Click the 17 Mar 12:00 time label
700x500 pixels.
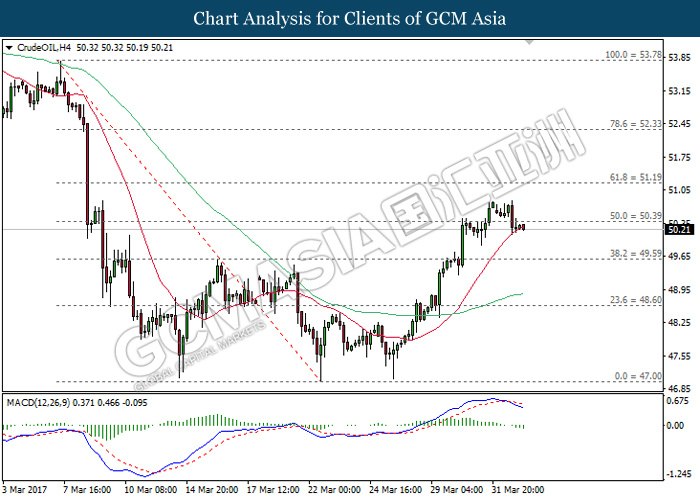click(x=273, y=490)
